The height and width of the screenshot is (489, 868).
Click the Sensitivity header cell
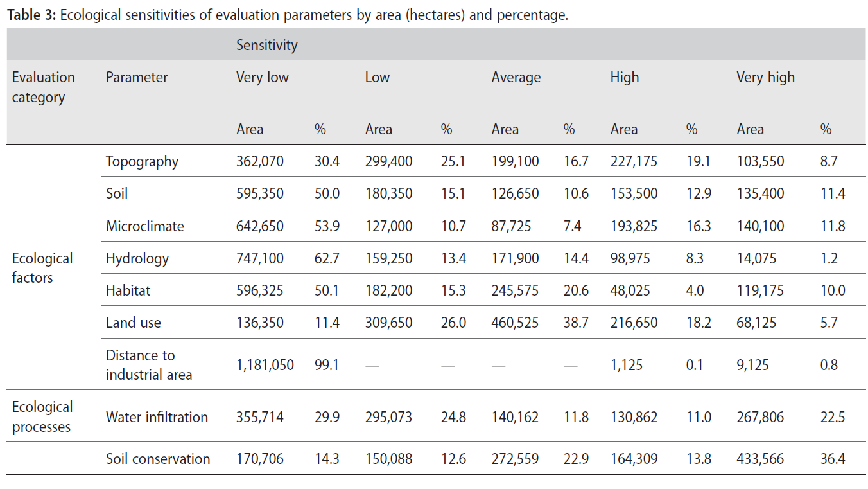266,45
